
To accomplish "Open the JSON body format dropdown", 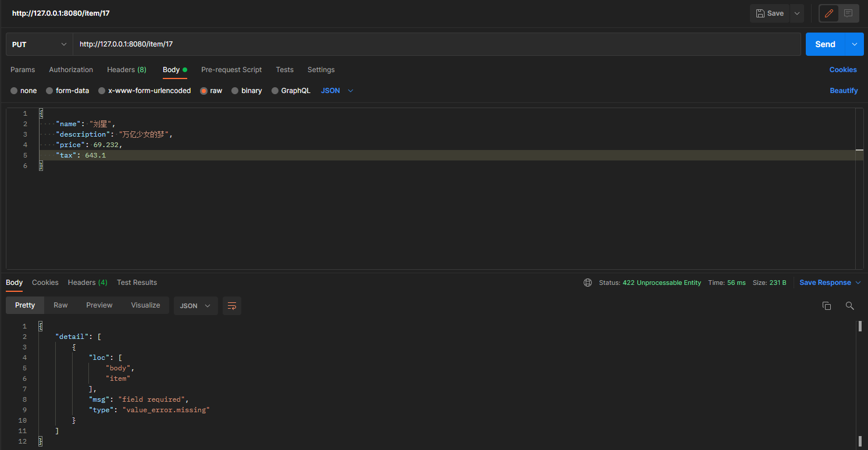I will coord(337,91).
